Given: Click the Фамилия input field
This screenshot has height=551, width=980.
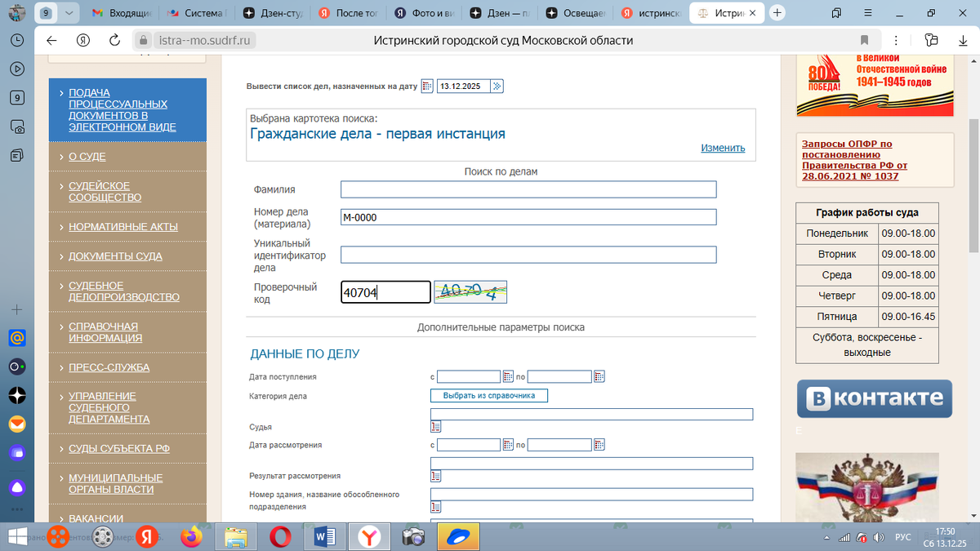Looking at the screenshot, I should click(x=528, y=189).
